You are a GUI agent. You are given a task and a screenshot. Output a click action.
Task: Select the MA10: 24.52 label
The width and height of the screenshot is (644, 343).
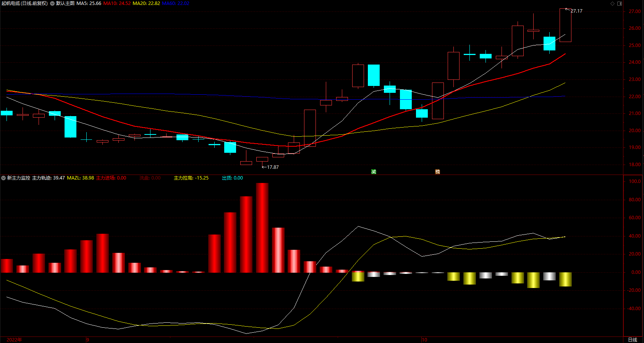[117, 3]
